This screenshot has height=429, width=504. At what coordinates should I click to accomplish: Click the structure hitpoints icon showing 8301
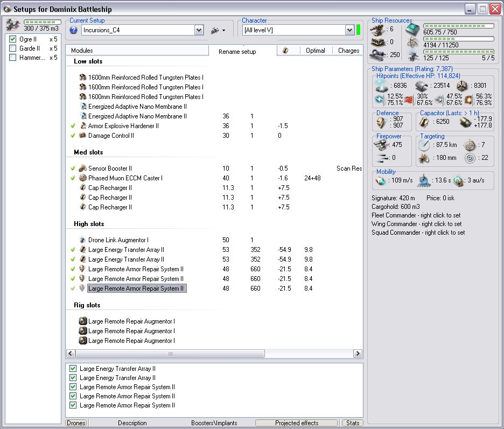click(462, 86)
